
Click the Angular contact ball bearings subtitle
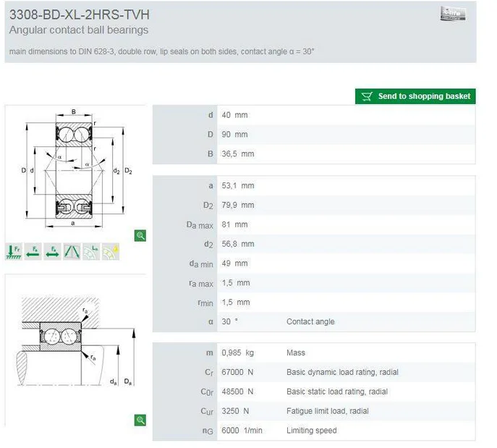79,30
